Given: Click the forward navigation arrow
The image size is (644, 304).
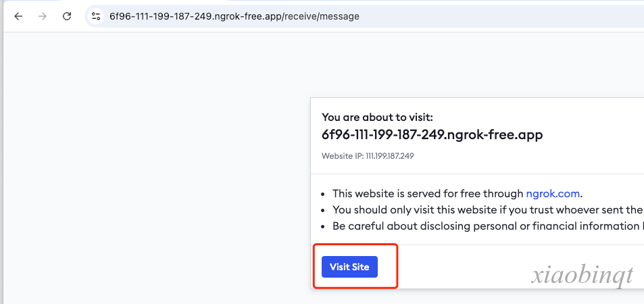Looking at the screenshot, I should tap(43, 16).
